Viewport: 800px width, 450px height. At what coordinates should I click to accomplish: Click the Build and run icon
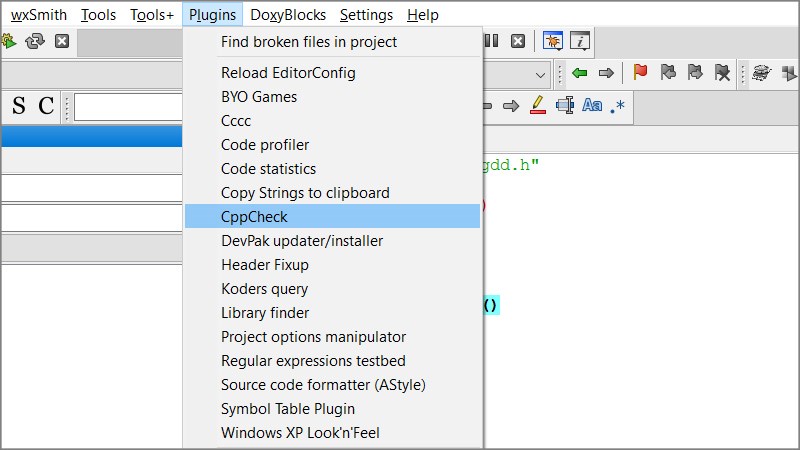[9, 41]
